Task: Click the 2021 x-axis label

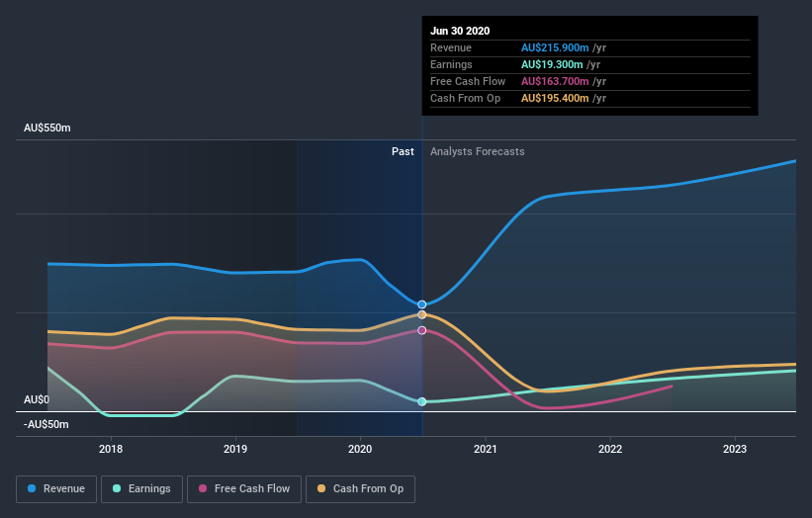Action: click(486, 449)
